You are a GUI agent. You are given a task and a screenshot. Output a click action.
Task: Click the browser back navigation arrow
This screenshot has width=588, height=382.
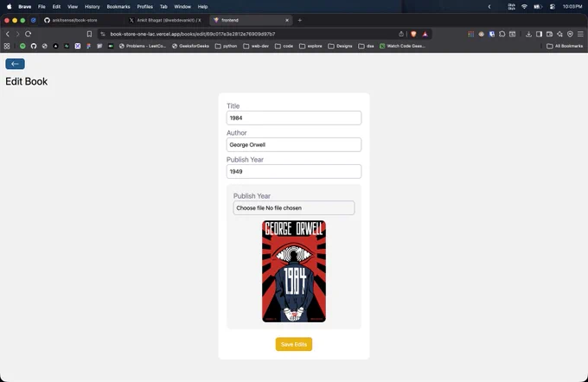click(x=8, y=34)
